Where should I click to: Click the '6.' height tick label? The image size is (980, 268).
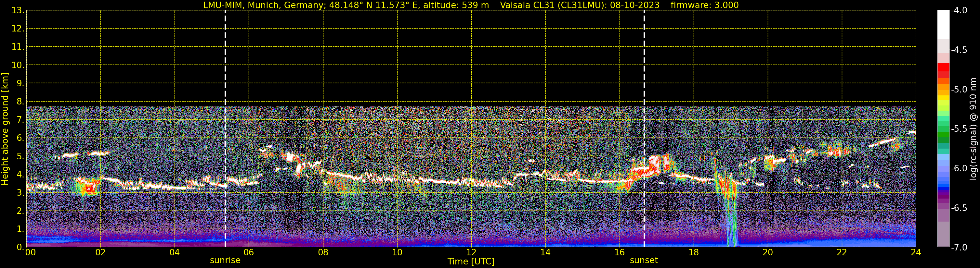click(x=20, y=138)
